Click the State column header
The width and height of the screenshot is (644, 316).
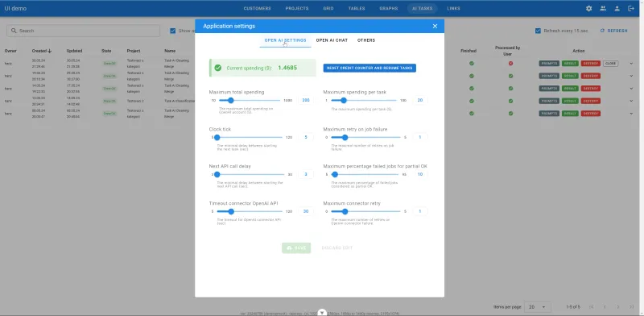pos(106,51)
